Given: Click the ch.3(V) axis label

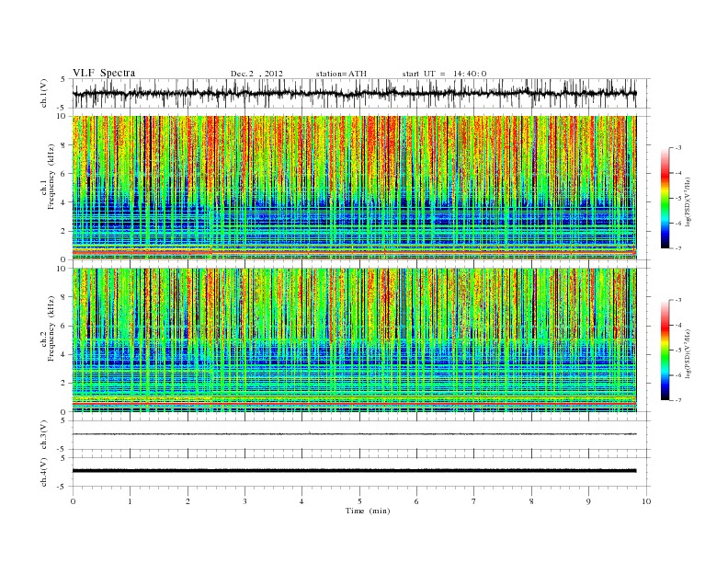Looking at the screenshot, I should (x=44, y=435).
